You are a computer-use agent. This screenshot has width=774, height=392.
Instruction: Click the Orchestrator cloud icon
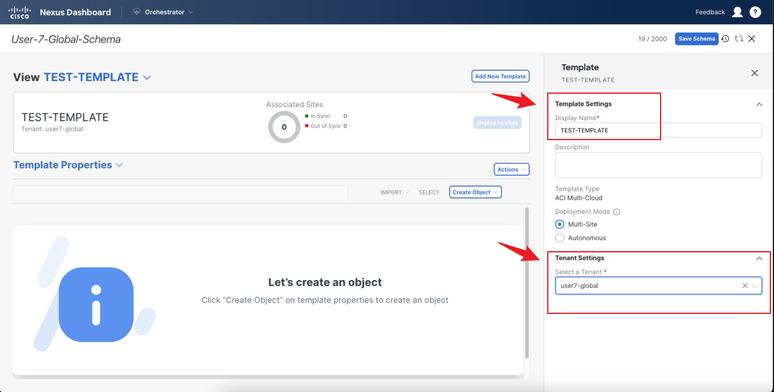(x=137, y=12)
